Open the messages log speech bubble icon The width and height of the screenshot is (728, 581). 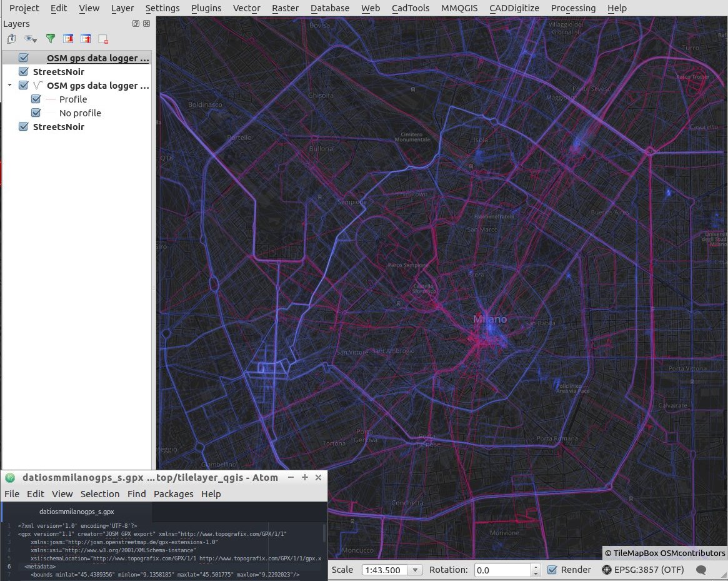coord(701,570)
